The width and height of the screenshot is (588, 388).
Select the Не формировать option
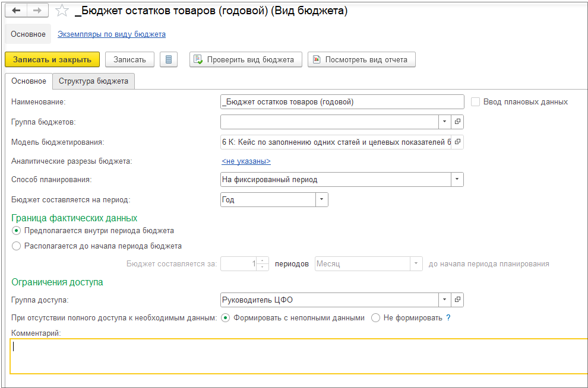pyautogui.click(x=375, y=317)
